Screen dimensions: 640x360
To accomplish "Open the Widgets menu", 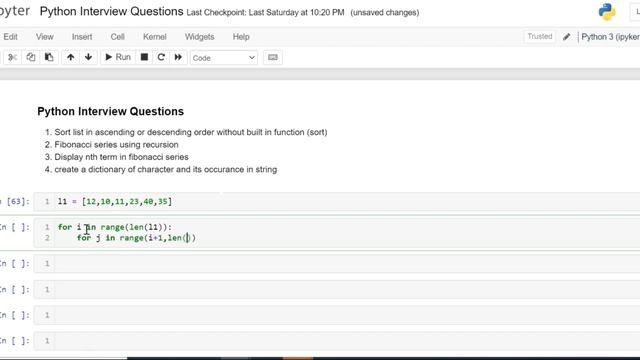I will 200,37.
